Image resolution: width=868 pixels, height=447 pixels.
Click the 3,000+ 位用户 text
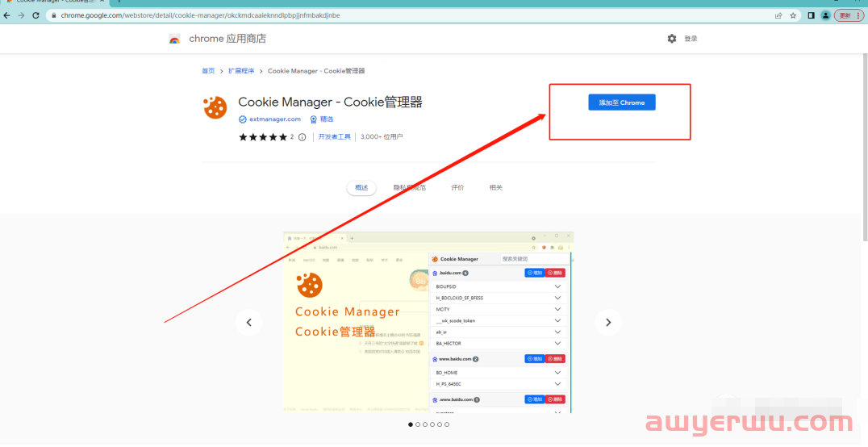[x=382, y=137]
